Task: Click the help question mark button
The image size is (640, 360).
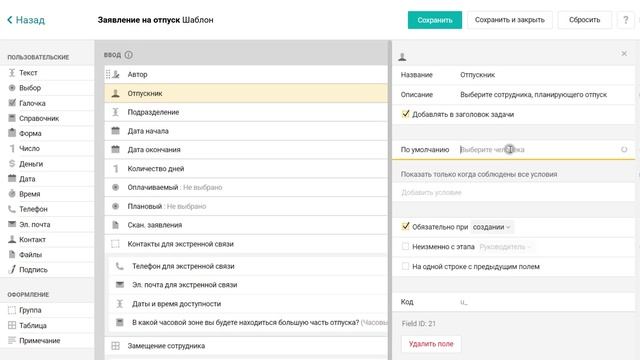Action: (x=625, y=20)
